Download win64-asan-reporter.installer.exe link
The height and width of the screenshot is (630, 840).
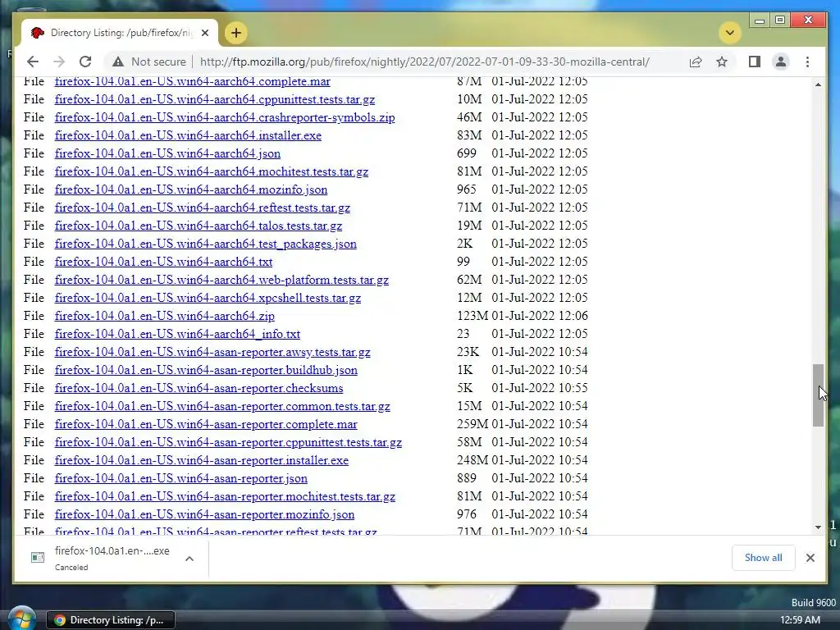point(202,460)
